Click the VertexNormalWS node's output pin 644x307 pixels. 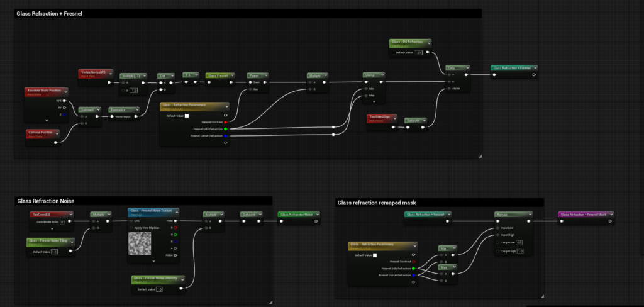click(x=109, y=82)
